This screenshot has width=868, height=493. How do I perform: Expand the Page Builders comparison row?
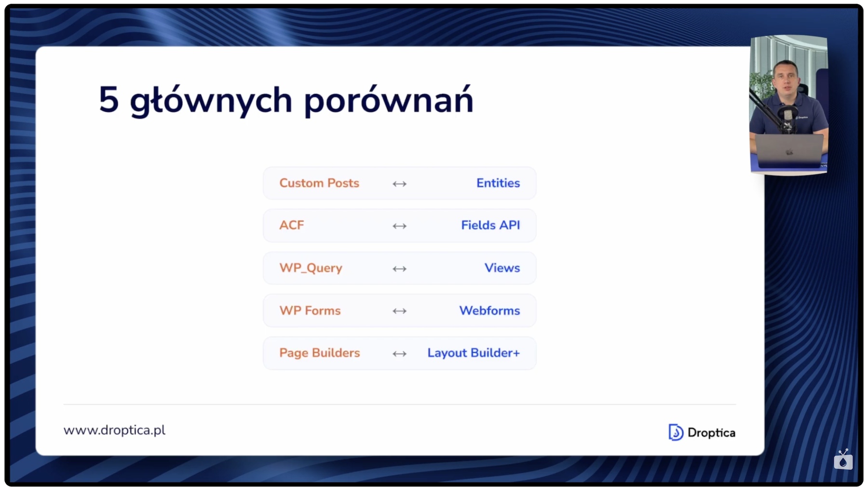400,353
